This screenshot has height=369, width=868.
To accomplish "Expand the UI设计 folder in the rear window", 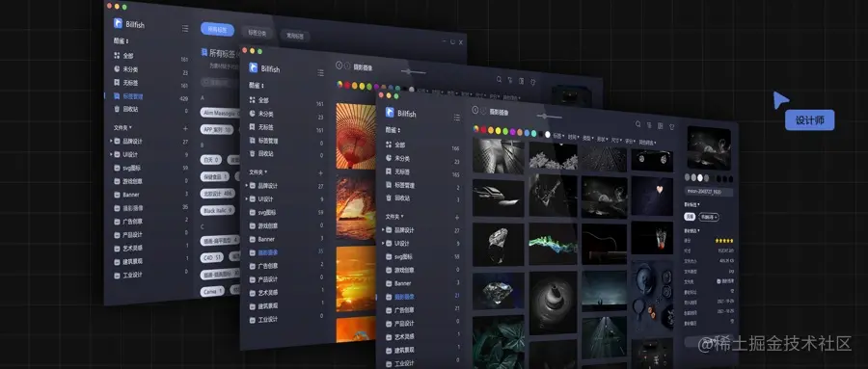I will (x=111, y=154).
